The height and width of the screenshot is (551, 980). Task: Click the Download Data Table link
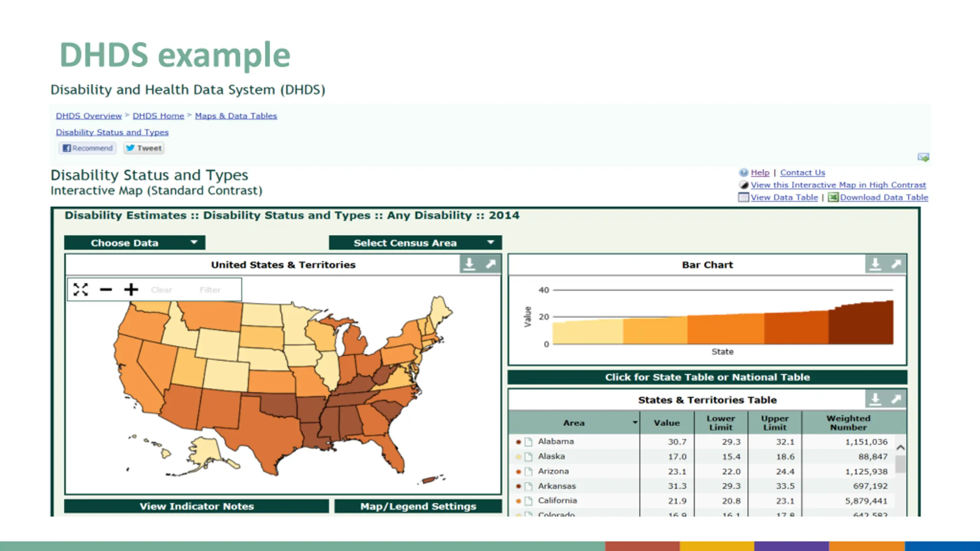884,197
